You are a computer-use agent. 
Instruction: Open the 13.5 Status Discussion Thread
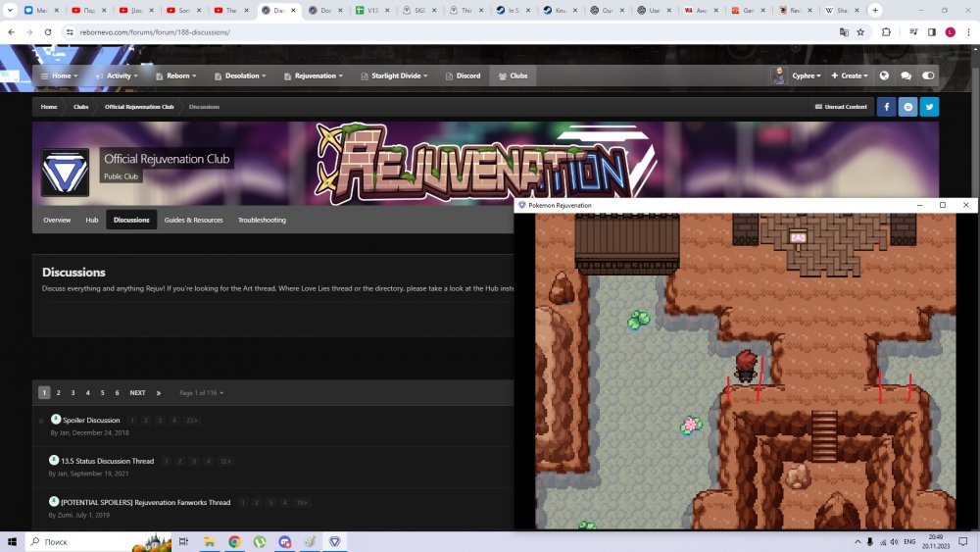coord(107,461)
